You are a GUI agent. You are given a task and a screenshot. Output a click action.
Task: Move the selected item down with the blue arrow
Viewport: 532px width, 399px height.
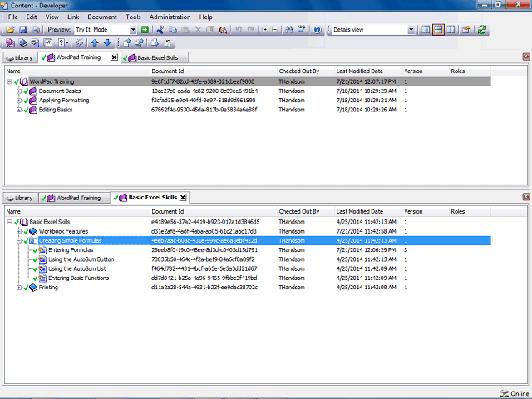point(107,42)
